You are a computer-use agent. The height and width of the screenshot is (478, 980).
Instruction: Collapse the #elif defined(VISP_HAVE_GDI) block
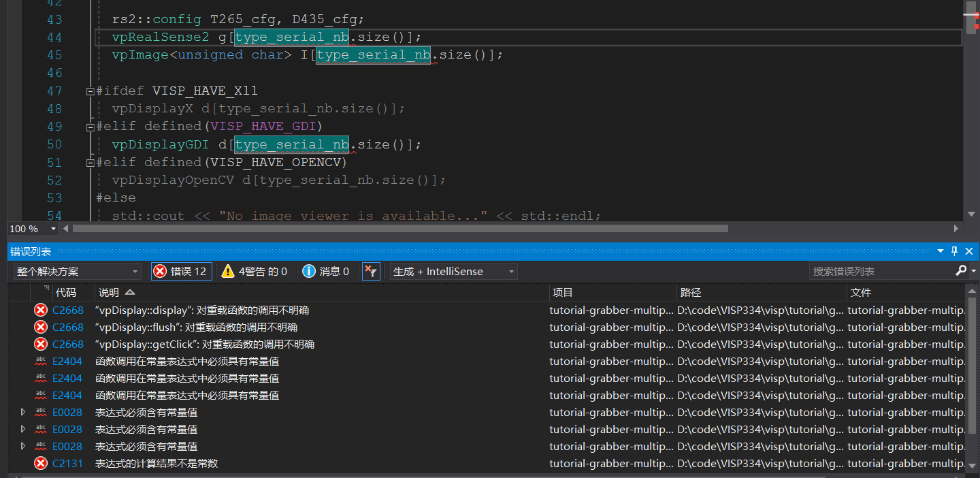click(90, 127)
